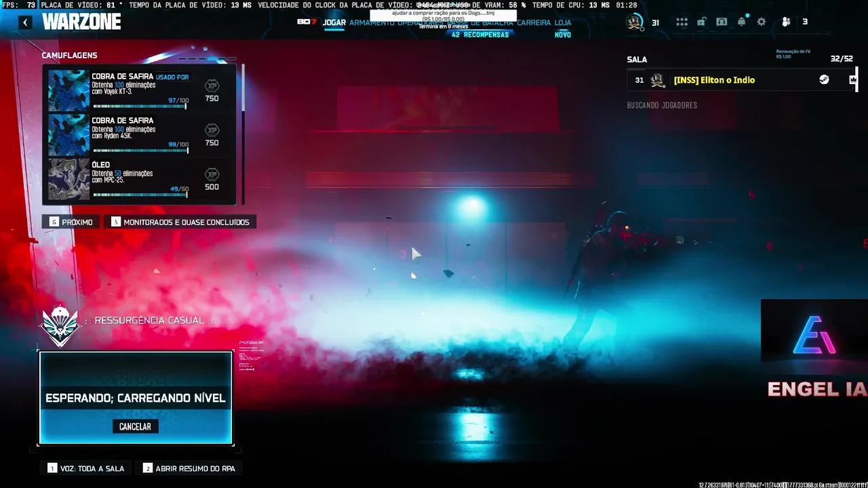Viewport: 868px width, 488px height.
Task: Click the WARZONE title logo
Action: (81, 22)
